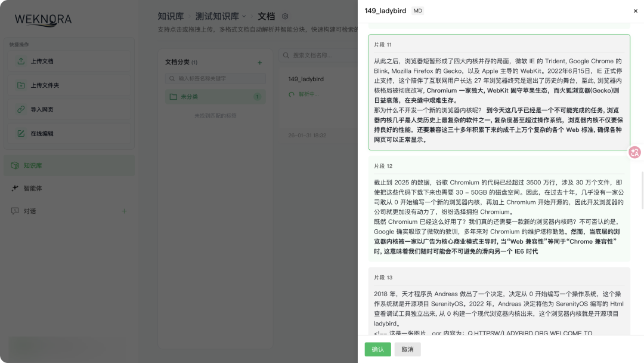
Task: Click the 解析中 status text
Action: pos(308,94)
